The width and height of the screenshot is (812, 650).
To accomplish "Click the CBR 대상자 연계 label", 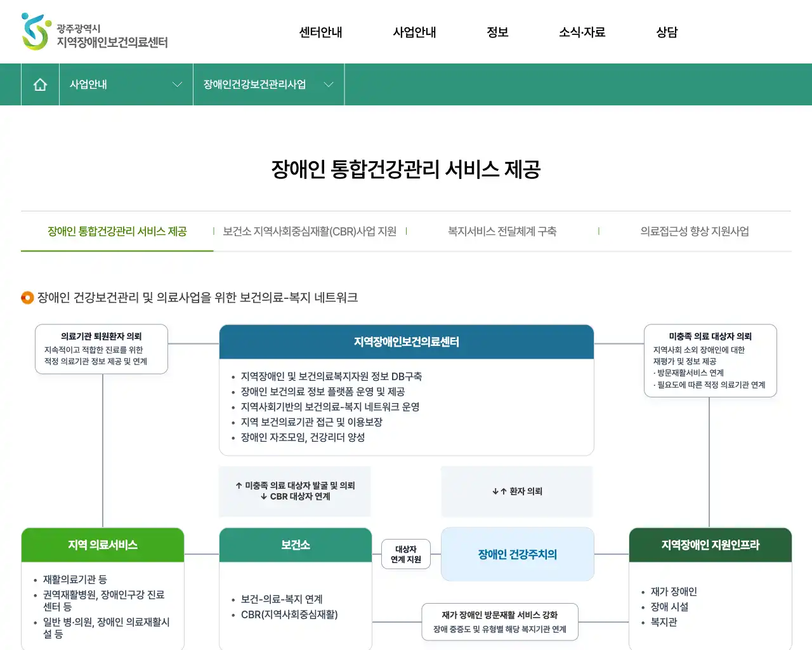I will (296, 496).
